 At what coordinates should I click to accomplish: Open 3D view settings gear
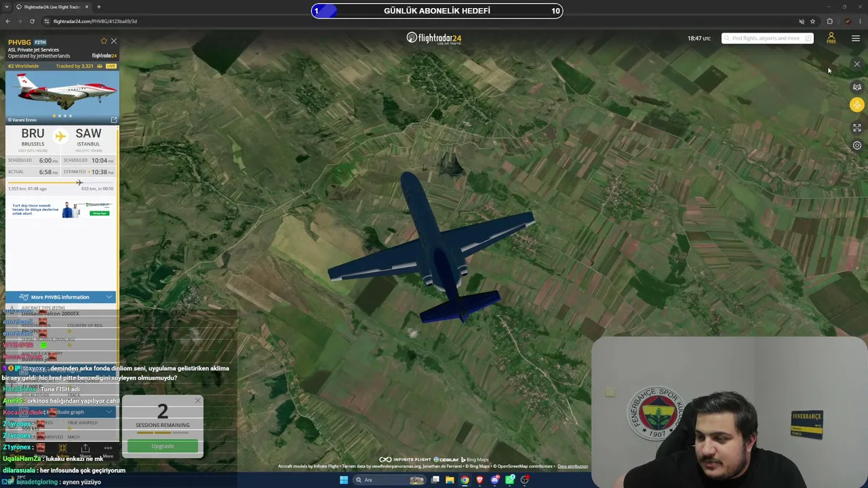pos(857,145)
